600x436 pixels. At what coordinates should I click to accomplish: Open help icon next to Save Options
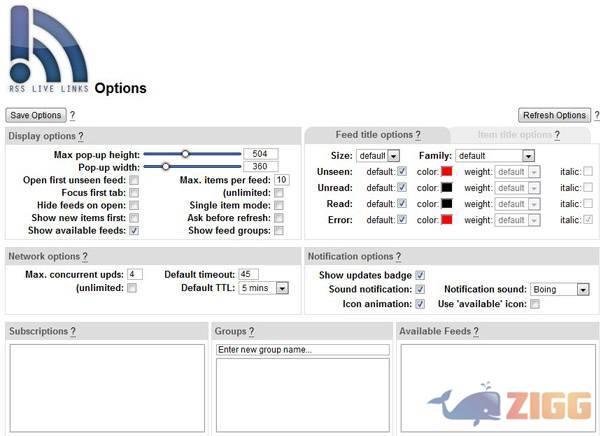[x=73, y=116]
